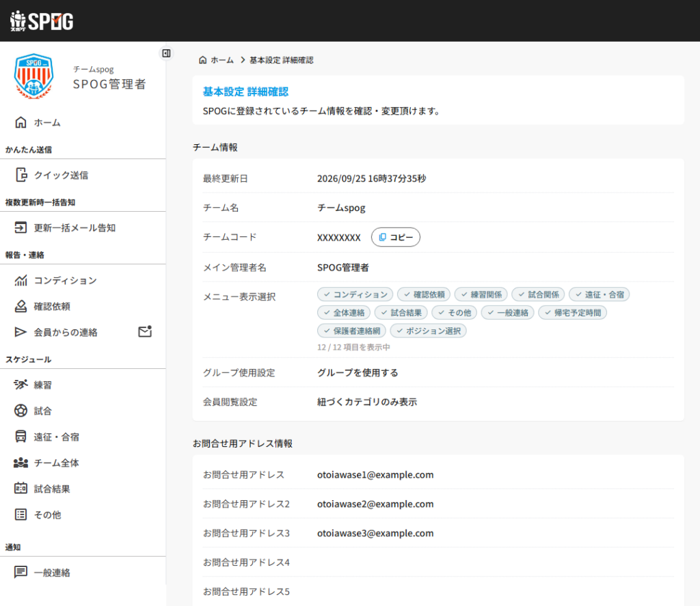Toggle the 確認依頼 menu display chip
This screenshot has height=606, width=700.
tap(424, 294)
